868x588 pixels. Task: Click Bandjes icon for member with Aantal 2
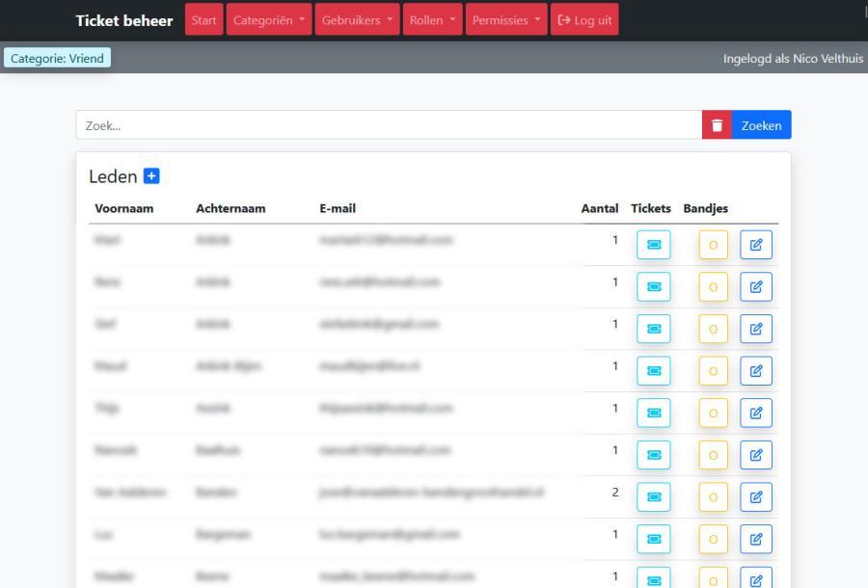pos(713,497)
